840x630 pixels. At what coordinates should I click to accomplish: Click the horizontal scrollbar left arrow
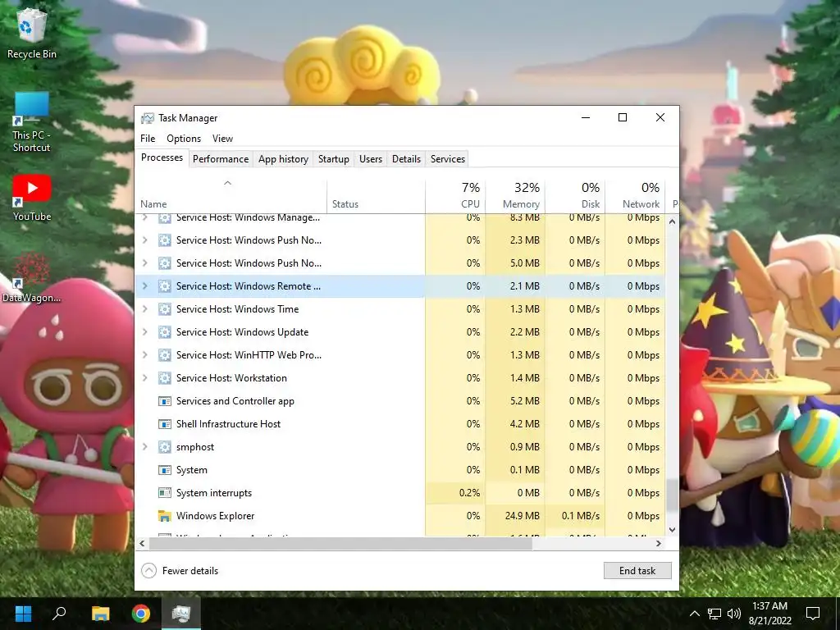[x=142, y=543]
